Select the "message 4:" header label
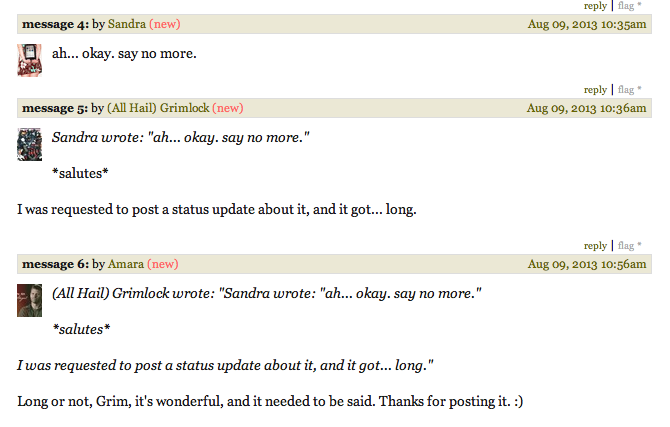 coord(55,24)
